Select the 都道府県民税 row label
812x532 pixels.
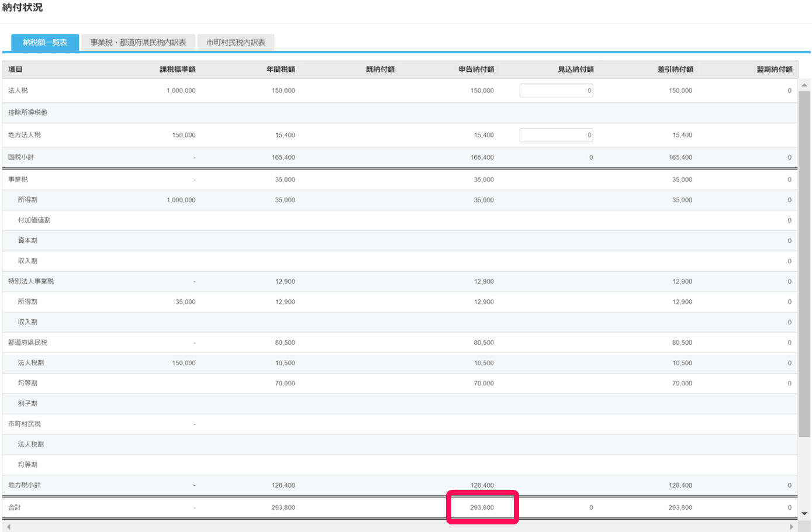[x=28, y=343]
